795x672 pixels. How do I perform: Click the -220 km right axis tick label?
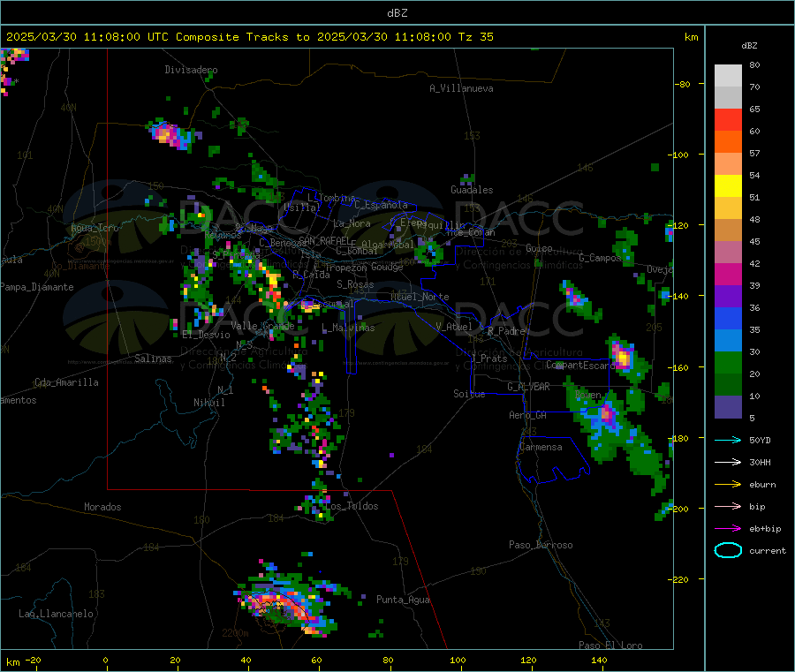(681, 579)
